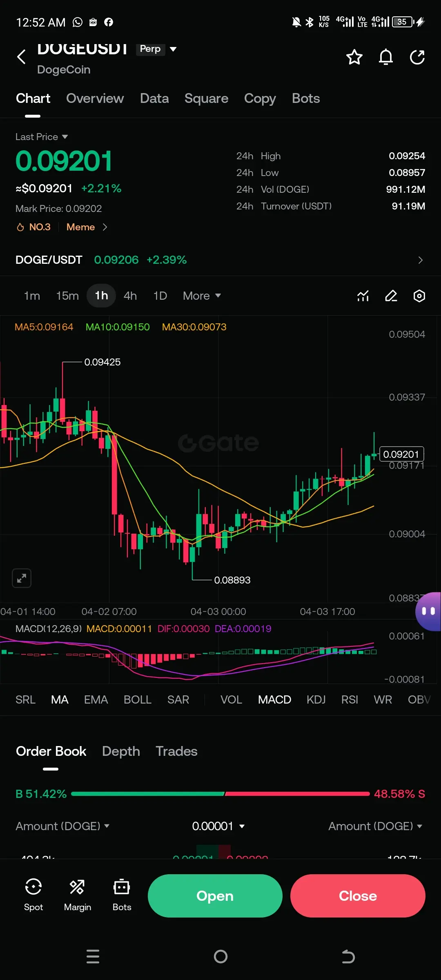Toggle the SRL indicator
This screenshot has width=441, height=980.
click(x=25, y=699)
